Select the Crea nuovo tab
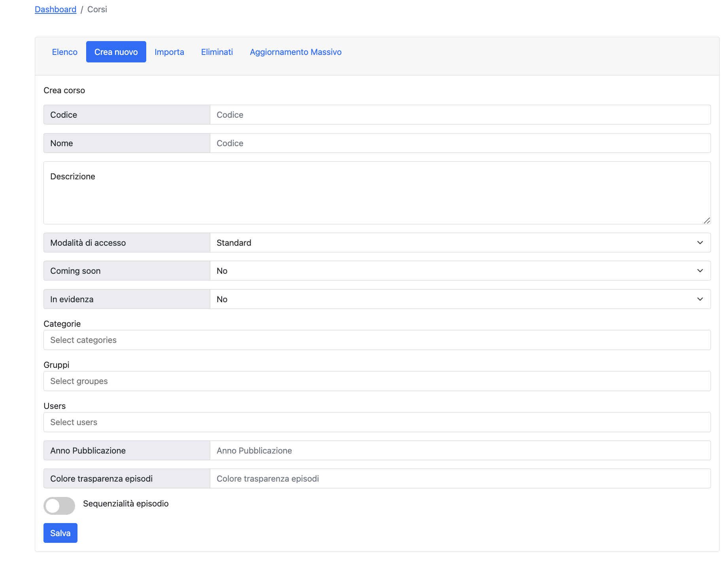This screenshot has width=728, height=561. click(116, 52)
